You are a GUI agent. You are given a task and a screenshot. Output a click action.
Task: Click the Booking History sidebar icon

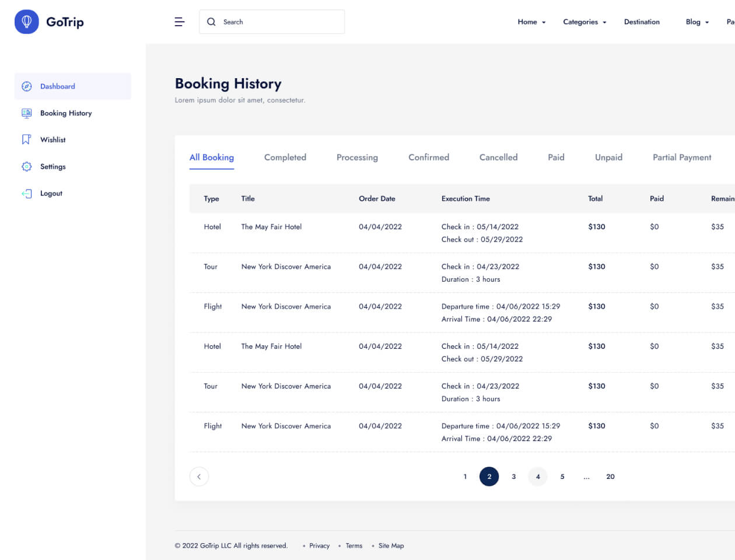pyautogui.click(x=26, y=113)
